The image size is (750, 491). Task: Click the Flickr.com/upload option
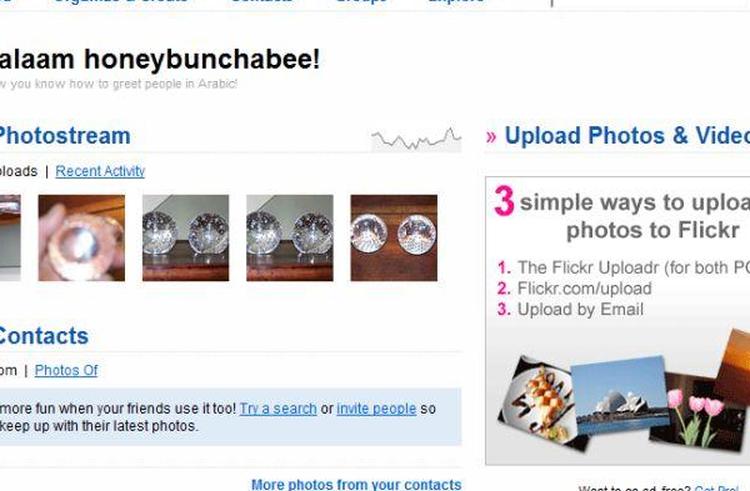pyautogui.click(x=585, y=288)
